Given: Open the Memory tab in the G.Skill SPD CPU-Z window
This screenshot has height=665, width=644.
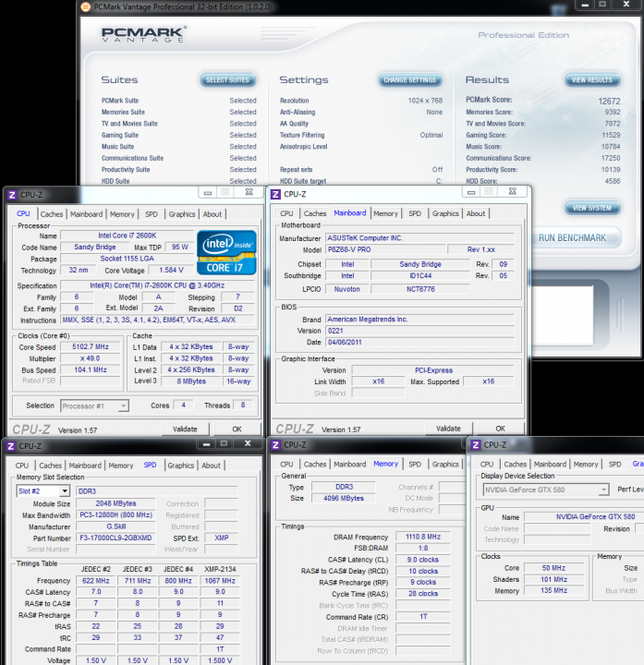Looking at the screenshot, I should 121,465.
